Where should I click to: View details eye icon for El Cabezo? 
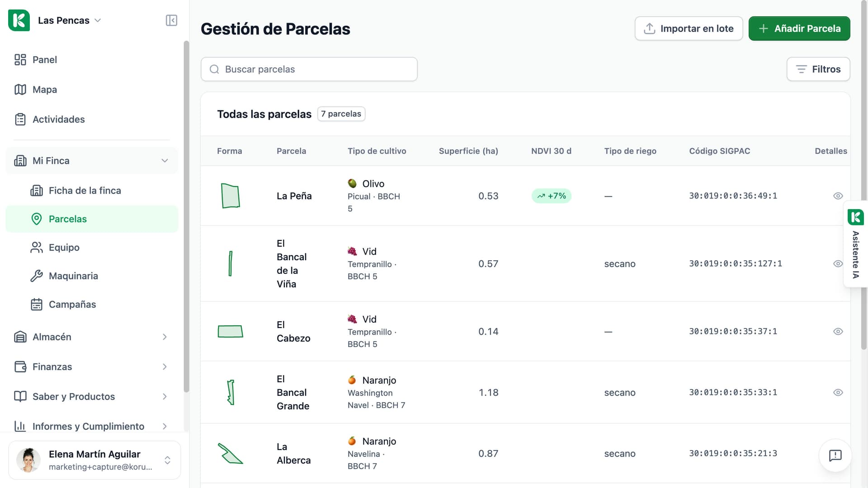(x=838, y=331)
